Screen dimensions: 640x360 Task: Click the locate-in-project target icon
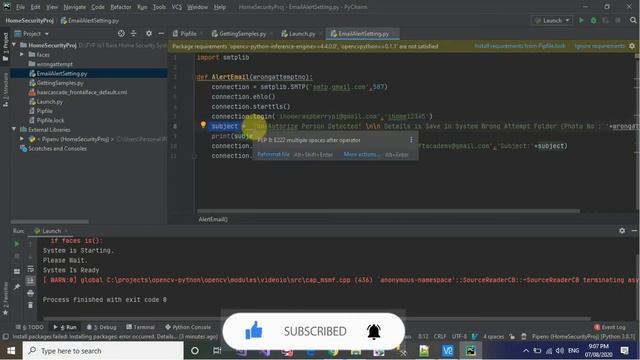pos(121,33)
